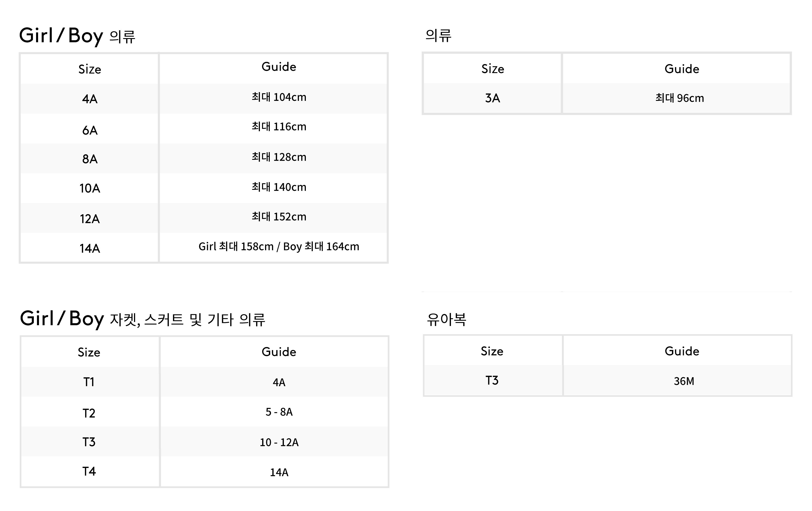This screenshot has height=511, width=812.
Task: Click the 최대 104cm guide cell
Action: point(279,97)
